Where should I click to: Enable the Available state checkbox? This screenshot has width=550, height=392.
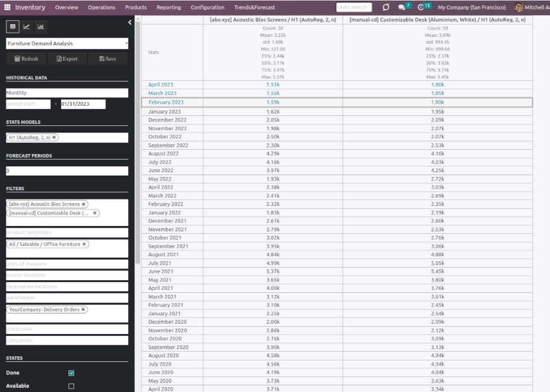click(x=71, y=386)
